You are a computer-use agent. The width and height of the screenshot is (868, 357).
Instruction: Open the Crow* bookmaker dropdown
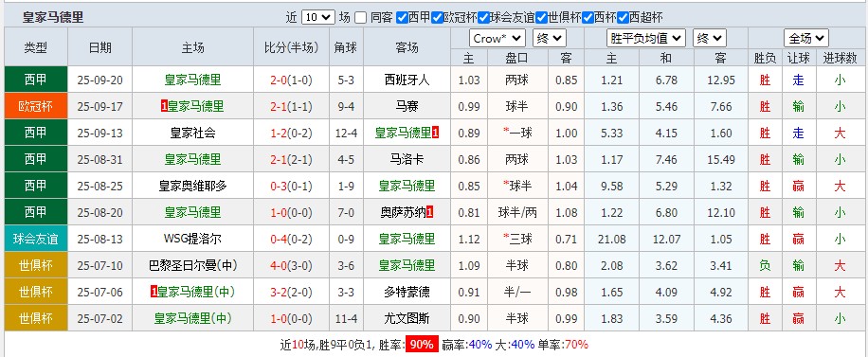coord(497,39)
